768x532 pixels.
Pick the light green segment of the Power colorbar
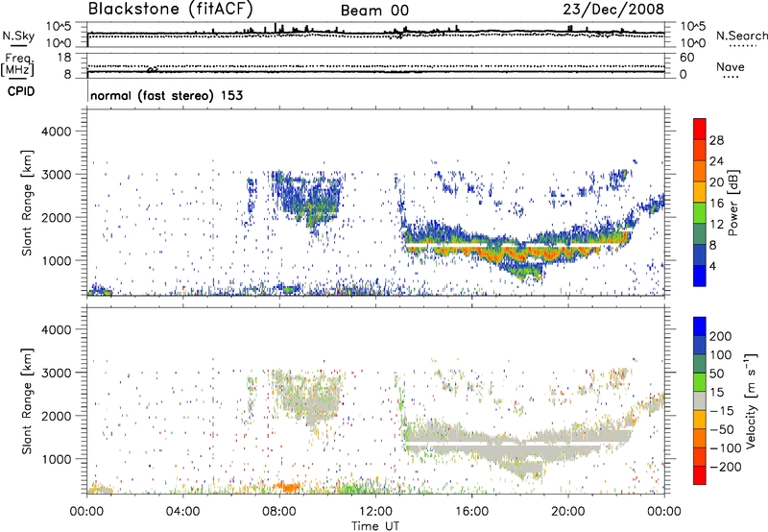700,212
